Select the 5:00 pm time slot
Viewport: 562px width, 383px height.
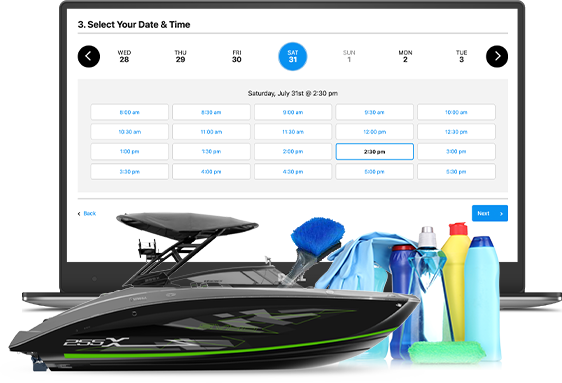375,172
